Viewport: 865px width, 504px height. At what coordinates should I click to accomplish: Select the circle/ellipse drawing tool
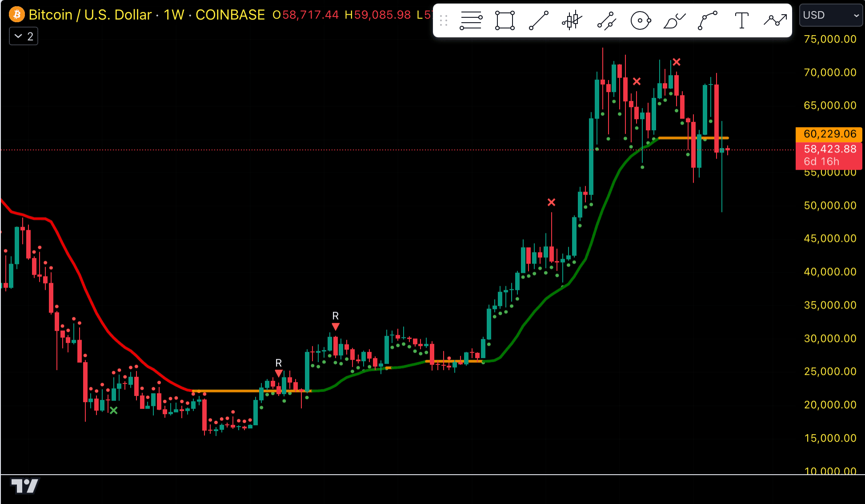641,20
